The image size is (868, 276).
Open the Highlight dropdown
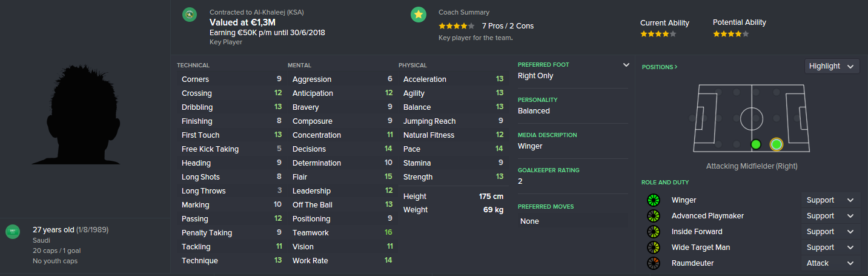click(832, 66)
